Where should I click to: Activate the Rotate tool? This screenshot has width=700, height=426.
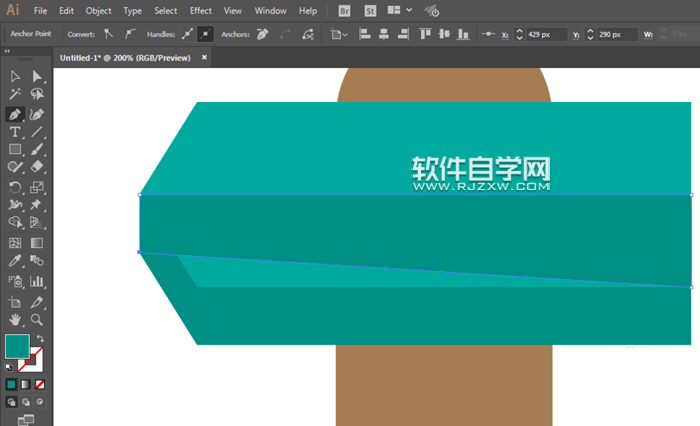pyautogui.click(x=15, y=187)
